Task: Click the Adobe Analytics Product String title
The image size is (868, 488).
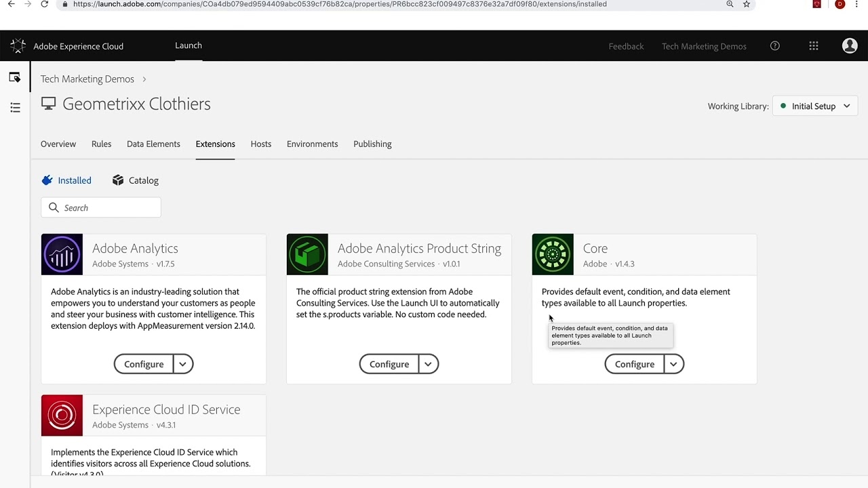Action: click(419, 249)
